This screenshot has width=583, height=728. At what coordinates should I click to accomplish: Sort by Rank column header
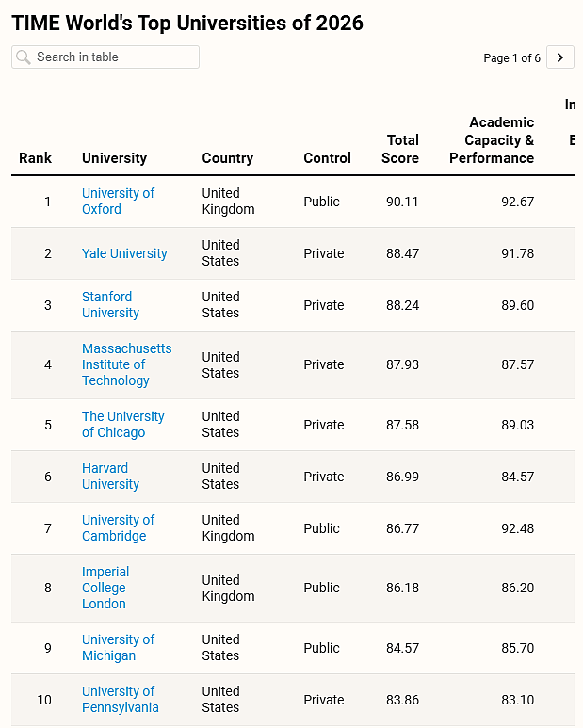35,158
